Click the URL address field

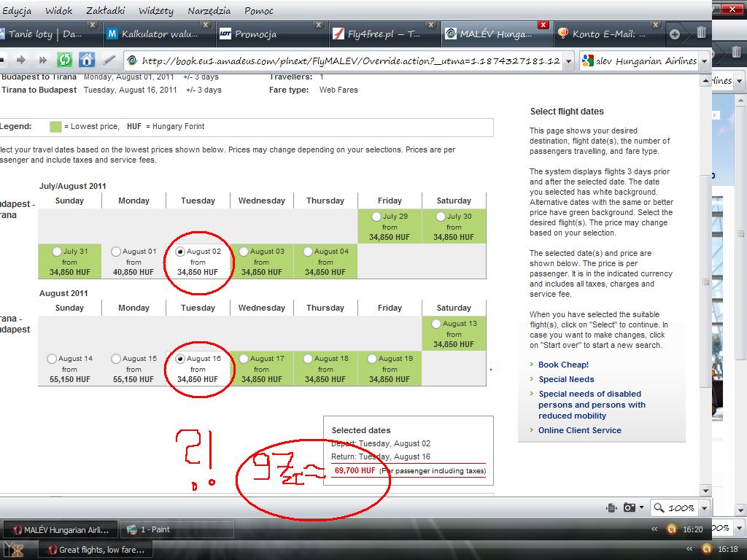pos(351,61)
